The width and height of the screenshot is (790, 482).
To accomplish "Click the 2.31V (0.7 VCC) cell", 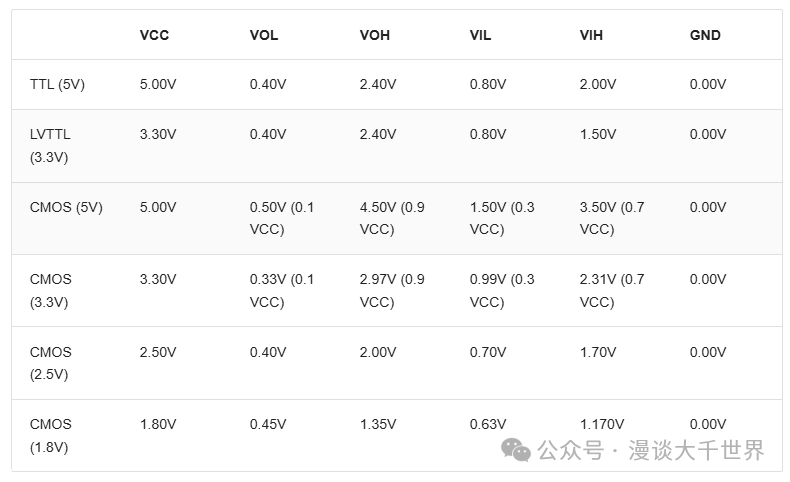I will tap(612, 290).
